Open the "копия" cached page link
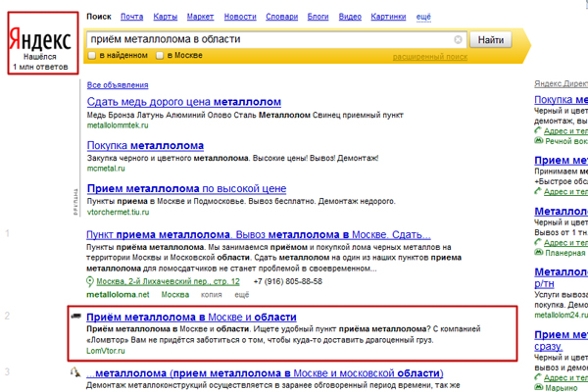This screenshot has height=392, width=588. 211,294
